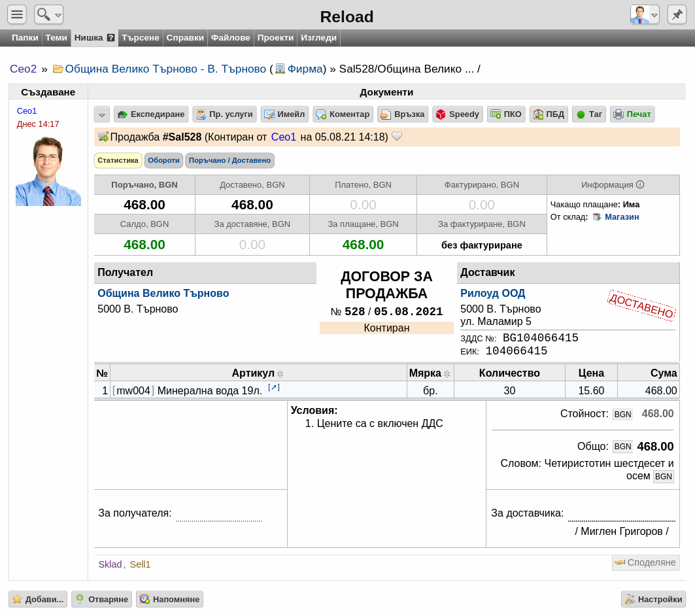
Task: Click the Ceo1 user avatar photo
Action: [48, 171]
